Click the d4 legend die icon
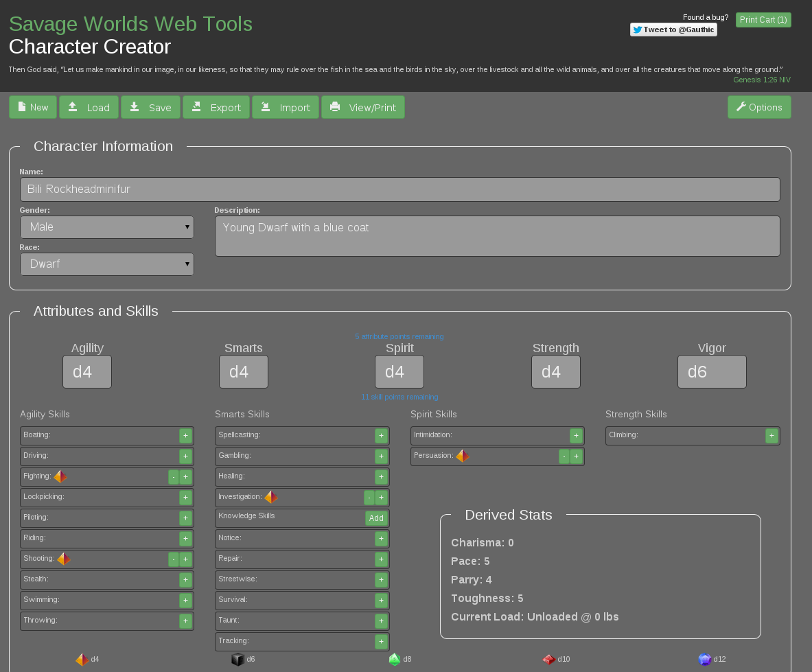This screenshot has width=812, height=672. tap(82, 660)
